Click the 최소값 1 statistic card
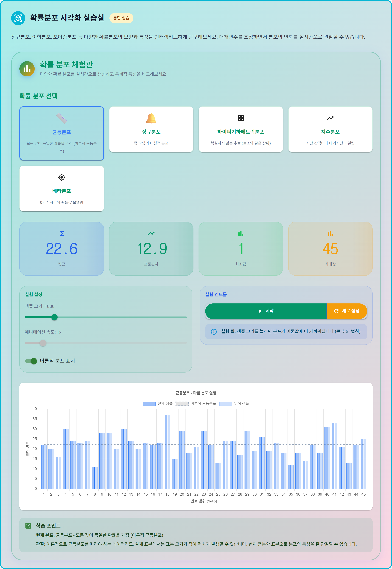The image size is (392, 569). click(241, 249)
